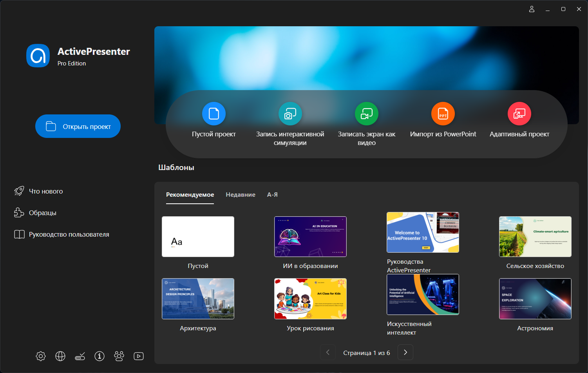Open Руководство пользователя guide
Screen dimensions: 588x373
pos(62,234)
